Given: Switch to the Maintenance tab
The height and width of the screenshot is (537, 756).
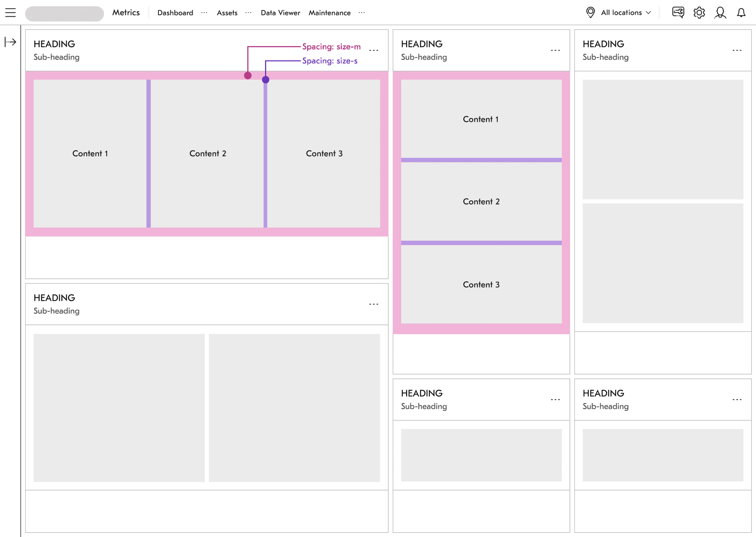Looking at the screenshot, I should point(329,13).
